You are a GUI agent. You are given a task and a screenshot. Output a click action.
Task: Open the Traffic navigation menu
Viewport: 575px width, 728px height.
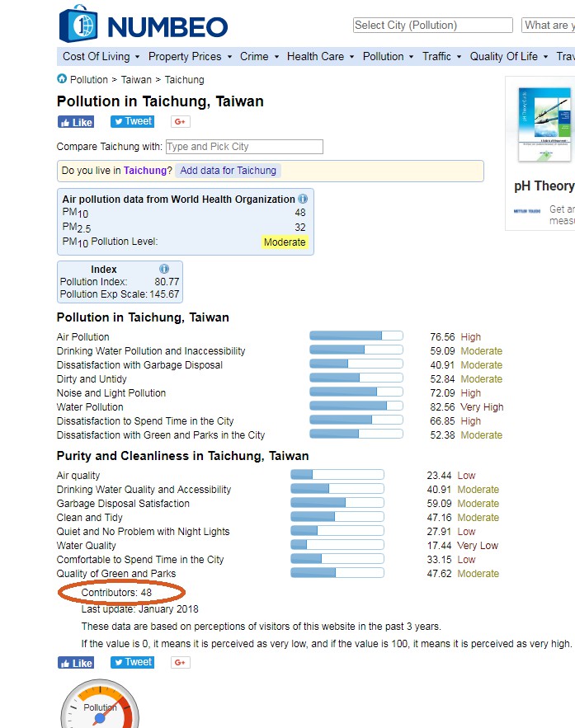(441, 57)
